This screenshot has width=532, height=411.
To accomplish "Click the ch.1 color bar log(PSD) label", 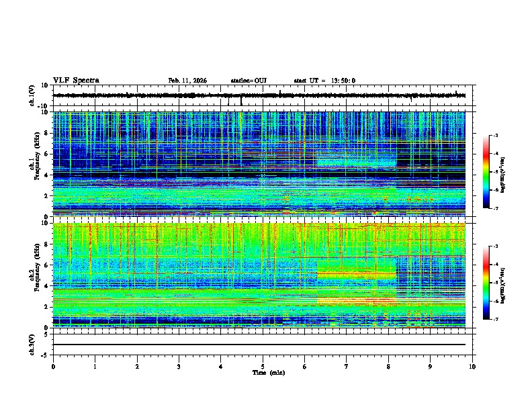I will tap(502, 175).
